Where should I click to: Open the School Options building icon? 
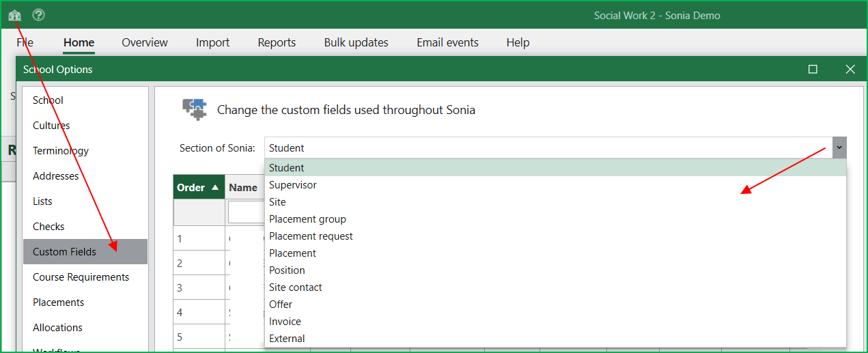pos(14,14)
